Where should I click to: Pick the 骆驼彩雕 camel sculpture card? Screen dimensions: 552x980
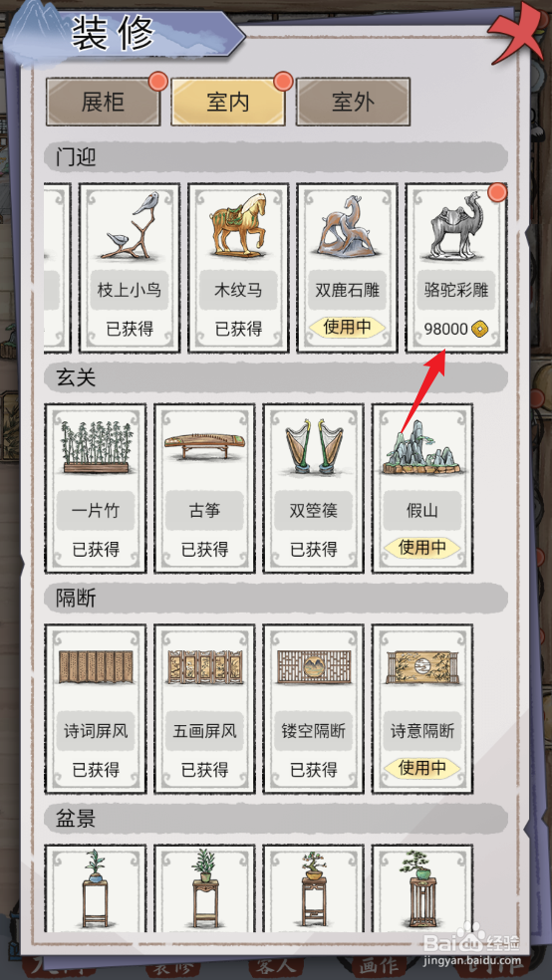coord(455,268)
